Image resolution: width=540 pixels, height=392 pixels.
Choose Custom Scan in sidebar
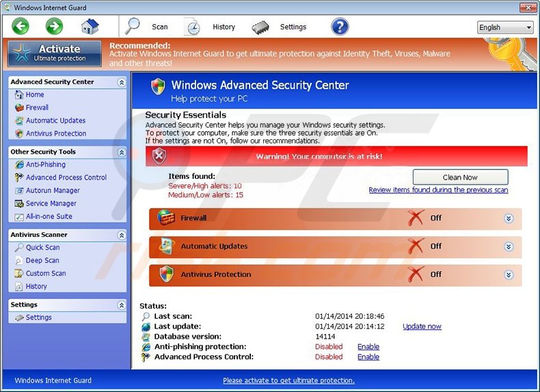[46, 274]
